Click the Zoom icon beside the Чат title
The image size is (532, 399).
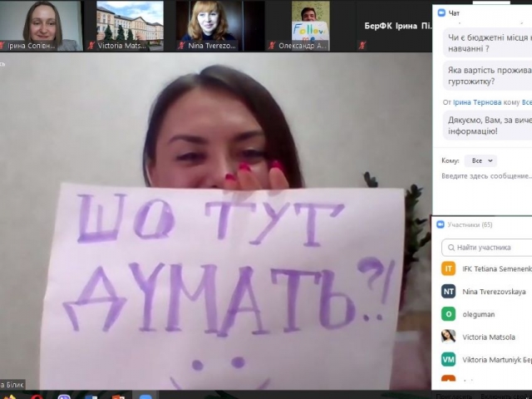[x=441, y=13]
